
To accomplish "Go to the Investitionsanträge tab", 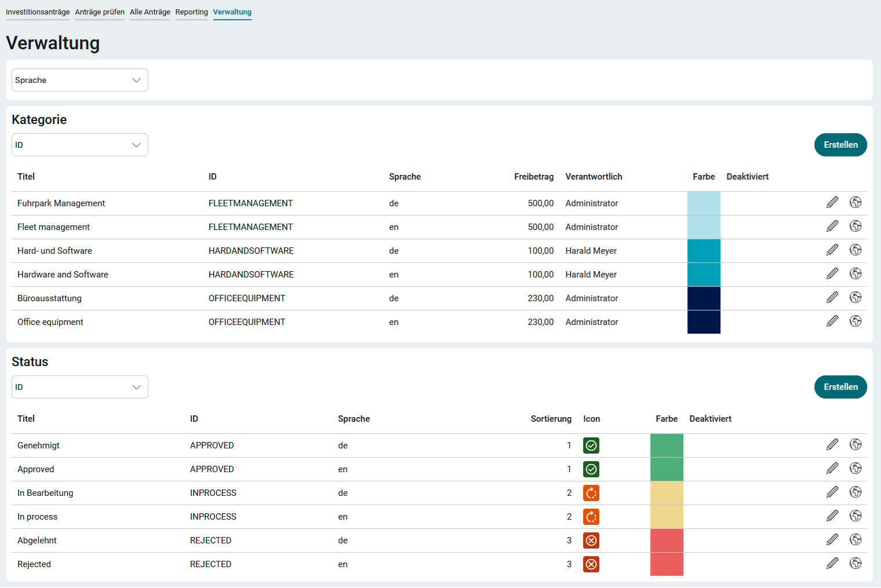I will click(x=38, y=12).
